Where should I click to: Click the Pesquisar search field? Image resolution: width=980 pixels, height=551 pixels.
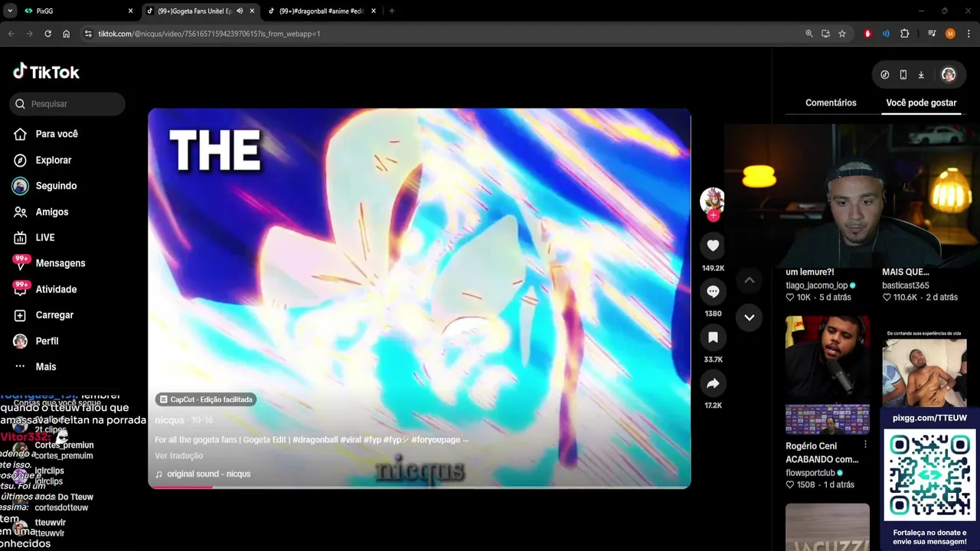tap(67, 104)
